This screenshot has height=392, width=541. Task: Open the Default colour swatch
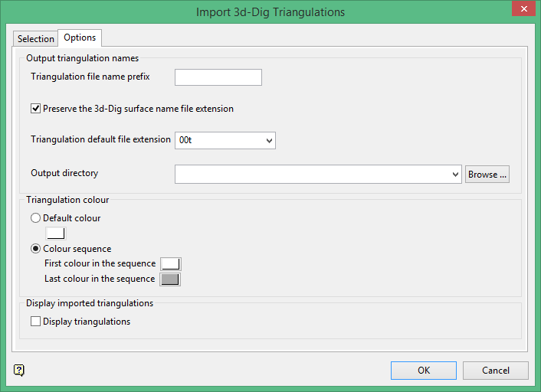[56, 234]
